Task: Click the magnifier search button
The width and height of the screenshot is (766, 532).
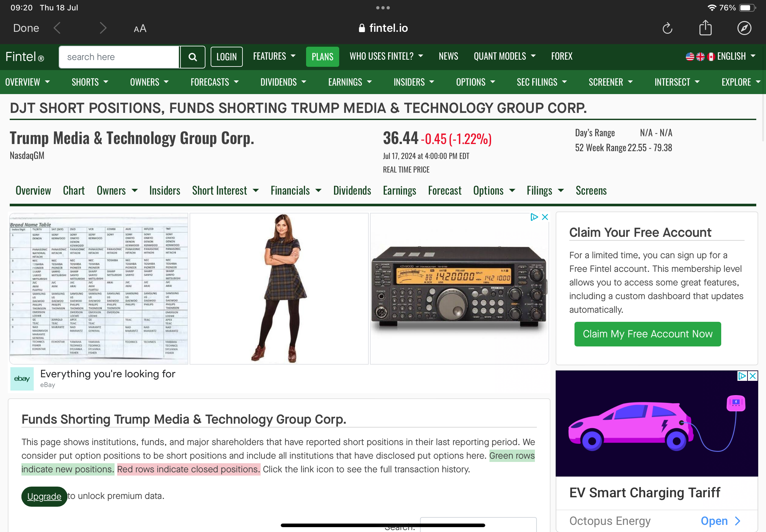Action: (192, 57)
